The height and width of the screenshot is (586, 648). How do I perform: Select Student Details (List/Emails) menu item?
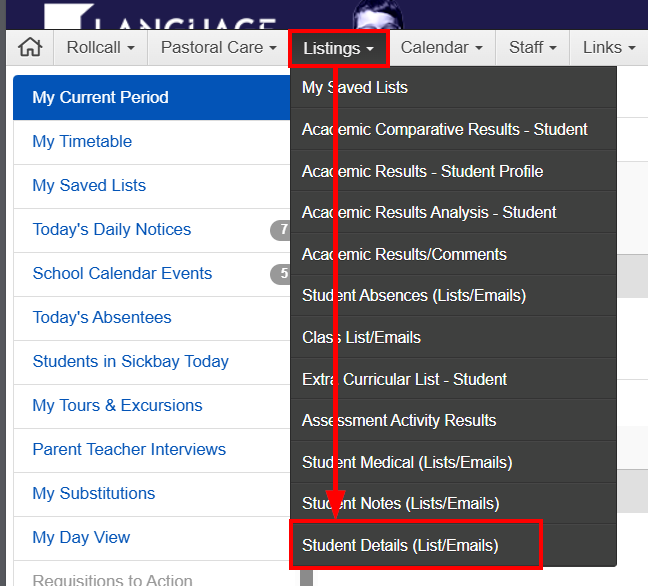400,545
